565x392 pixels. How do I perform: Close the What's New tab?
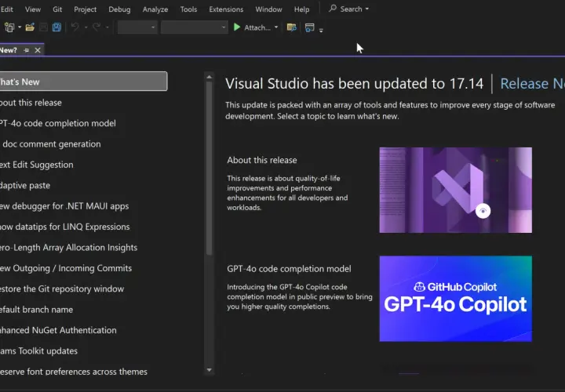pyautogui.click(x=38, y=50)
